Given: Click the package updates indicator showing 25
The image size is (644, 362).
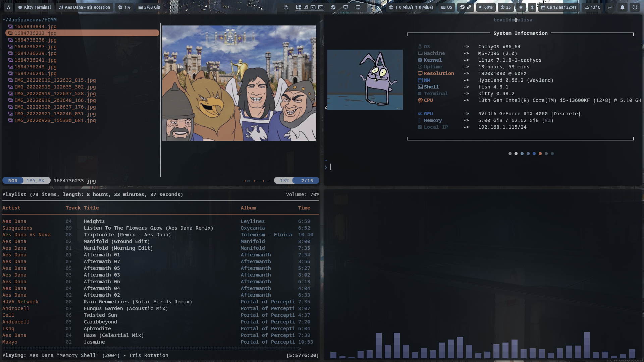Looking at the screenshot, I should (x=505, y=7).
